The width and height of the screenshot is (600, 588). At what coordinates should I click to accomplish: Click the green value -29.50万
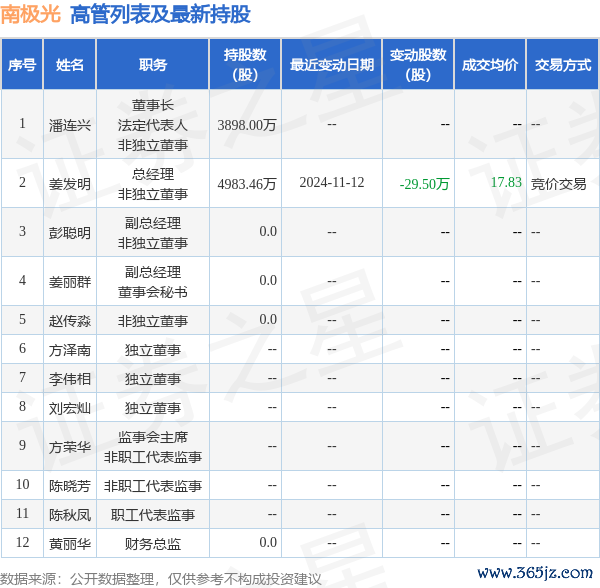[424, 184]
